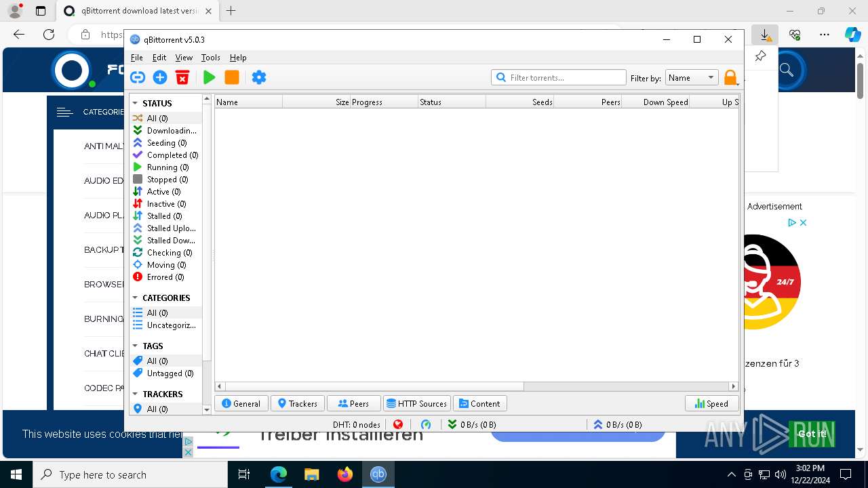Open the View menu
Viewport: 868px width, 488px height.
point(184,58)
